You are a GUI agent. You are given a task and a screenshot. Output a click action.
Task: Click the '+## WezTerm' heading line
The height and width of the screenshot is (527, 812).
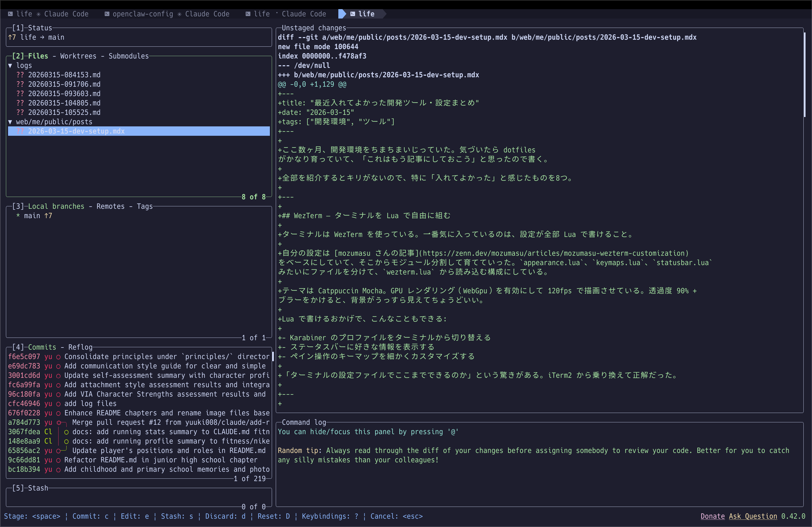pos(364,216)
